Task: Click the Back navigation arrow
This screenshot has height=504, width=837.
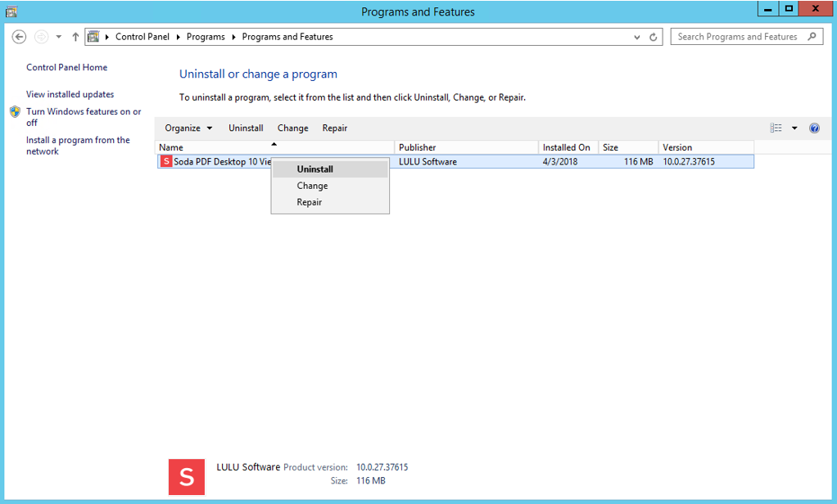Action: [19, 37]
